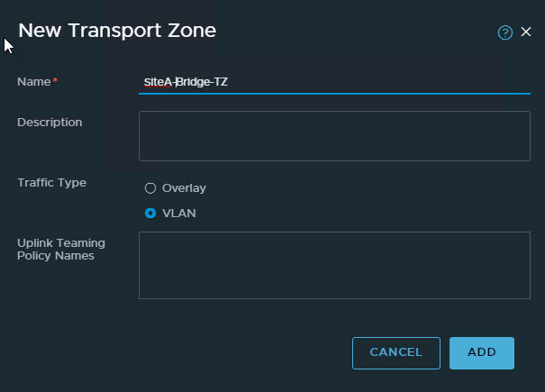Screen dimensions: 545x392
Task: Choose the VLAN option text label
Action: 178,214
